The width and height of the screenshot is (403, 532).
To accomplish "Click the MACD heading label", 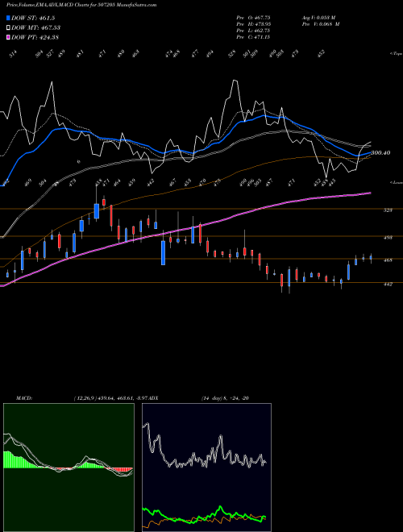I will point(23,397).
